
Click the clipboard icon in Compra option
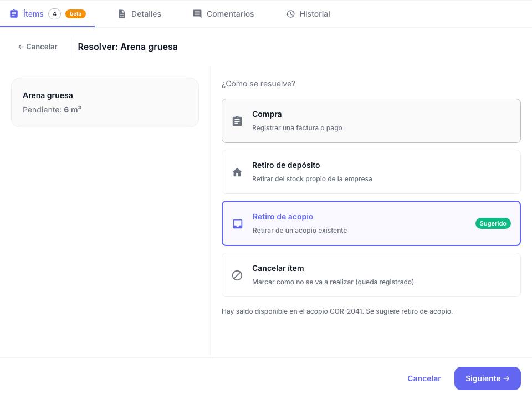tap(237, 121)
